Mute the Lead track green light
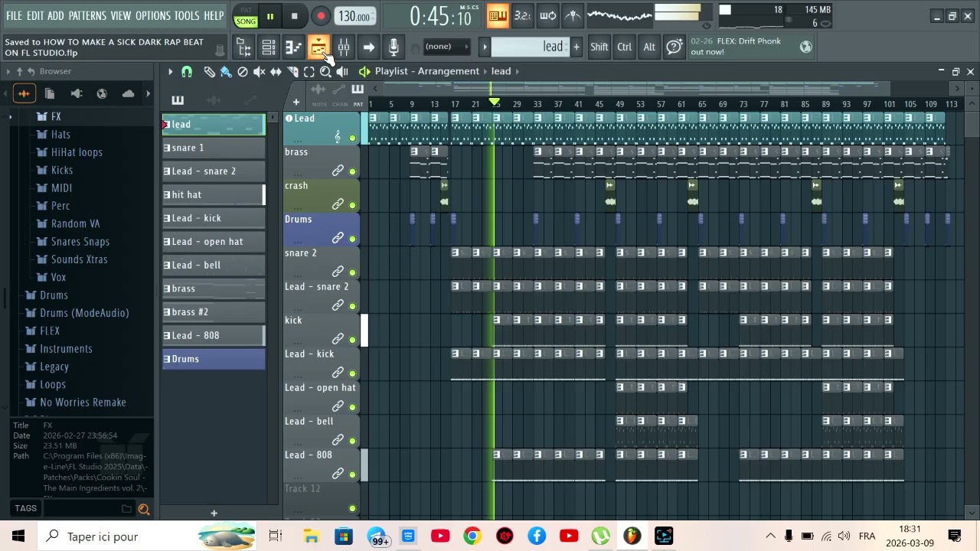 (352, 138)
